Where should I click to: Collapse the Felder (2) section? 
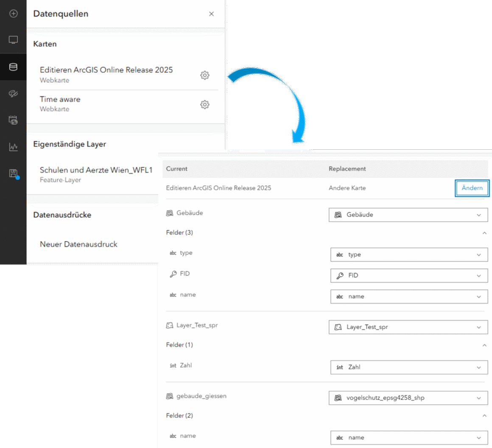point(484,416)
